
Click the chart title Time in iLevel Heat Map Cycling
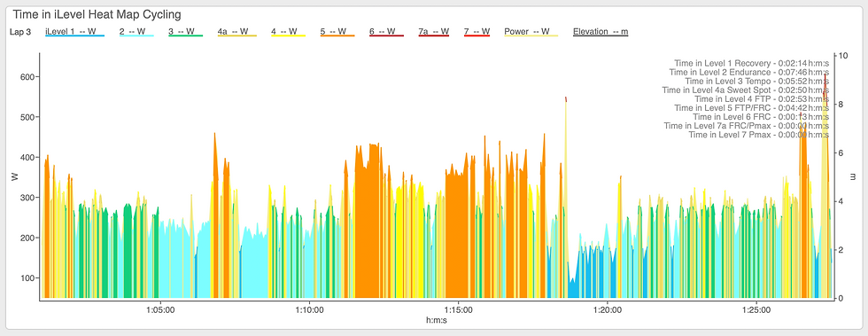[97, 14]
